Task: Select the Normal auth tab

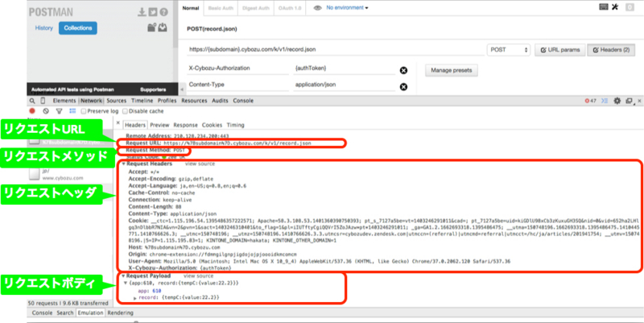Action: (x=191, y=8)
